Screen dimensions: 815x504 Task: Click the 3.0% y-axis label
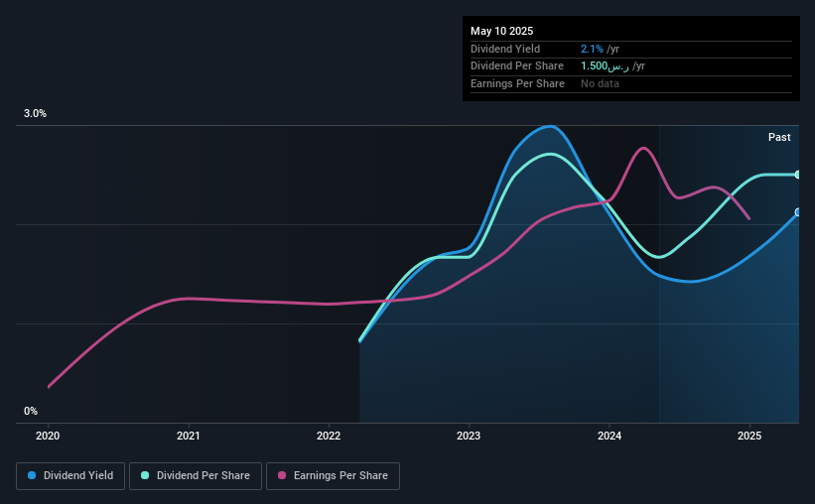point(35,114)
